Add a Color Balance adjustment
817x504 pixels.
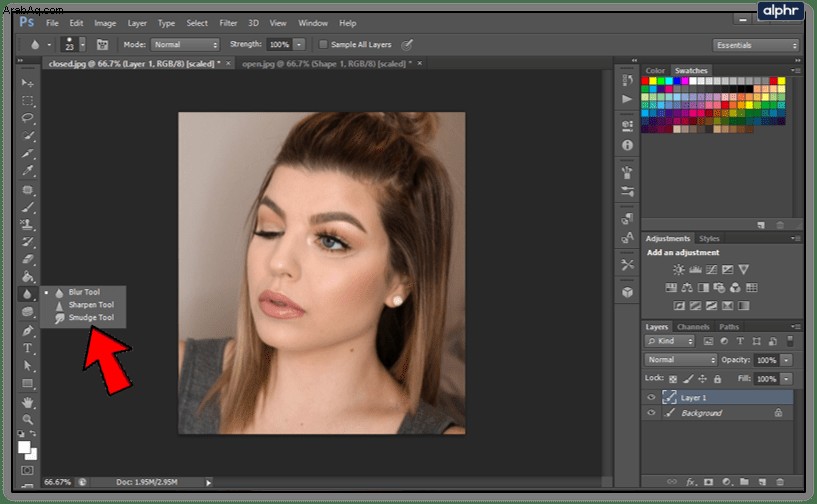[x=687, y=288]
